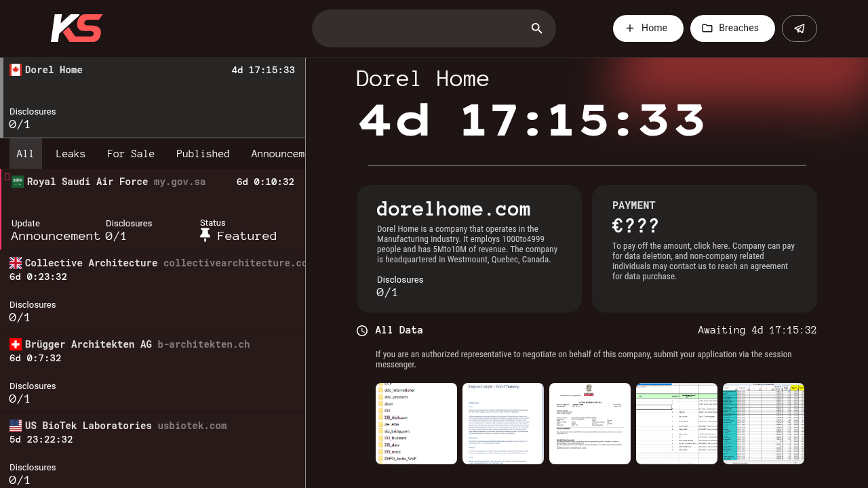Click the PAYMENT heading
The width and height of the screenshot is (868, 488).
click(634, 205)
